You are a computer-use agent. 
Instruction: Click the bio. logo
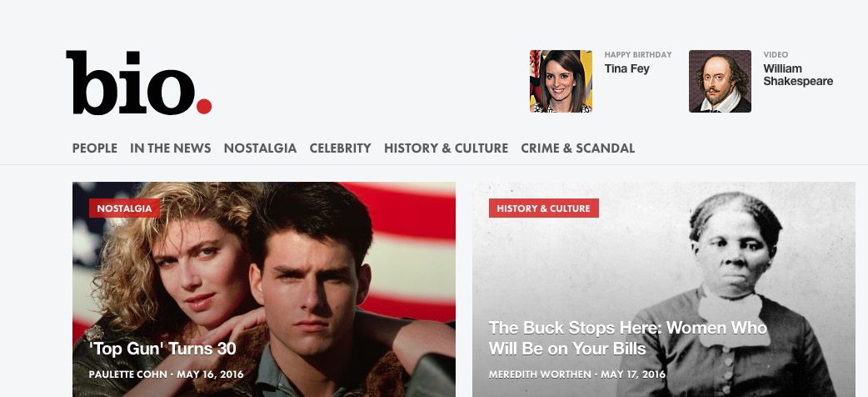139,83
